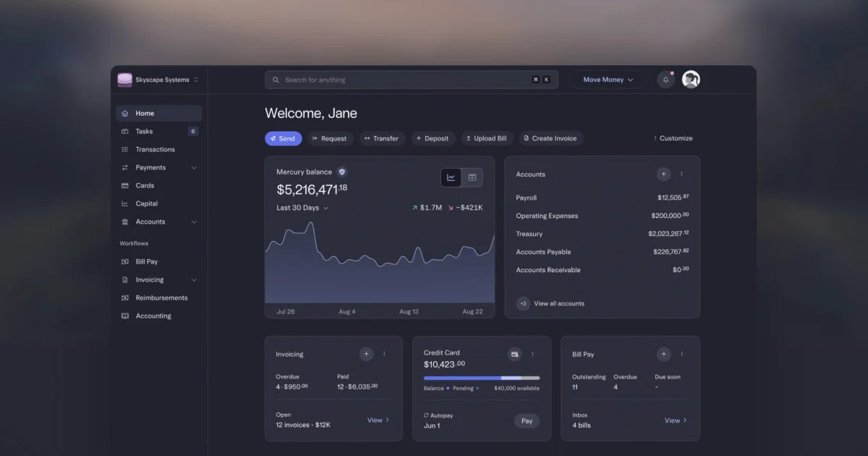Click the verified badge next to Mercury balance
868x456 pixels.
coord(341,172)
